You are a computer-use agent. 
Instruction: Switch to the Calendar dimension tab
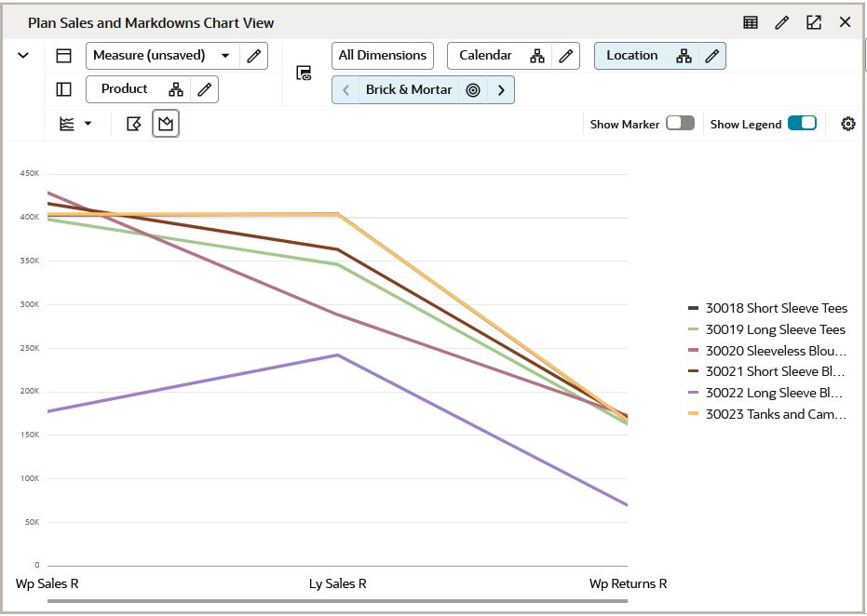point(486,55)
